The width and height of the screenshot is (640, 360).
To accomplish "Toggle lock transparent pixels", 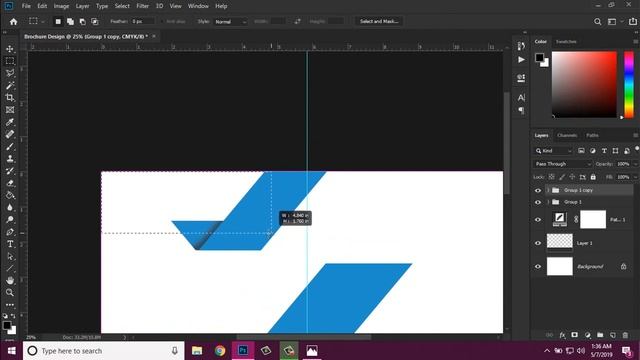I will click(551, 177).
